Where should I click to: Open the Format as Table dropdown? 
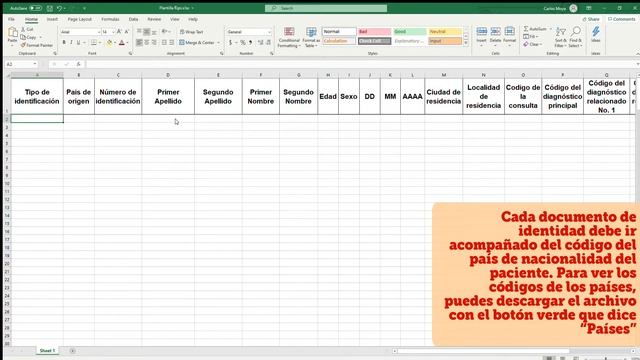pos(311,37)
